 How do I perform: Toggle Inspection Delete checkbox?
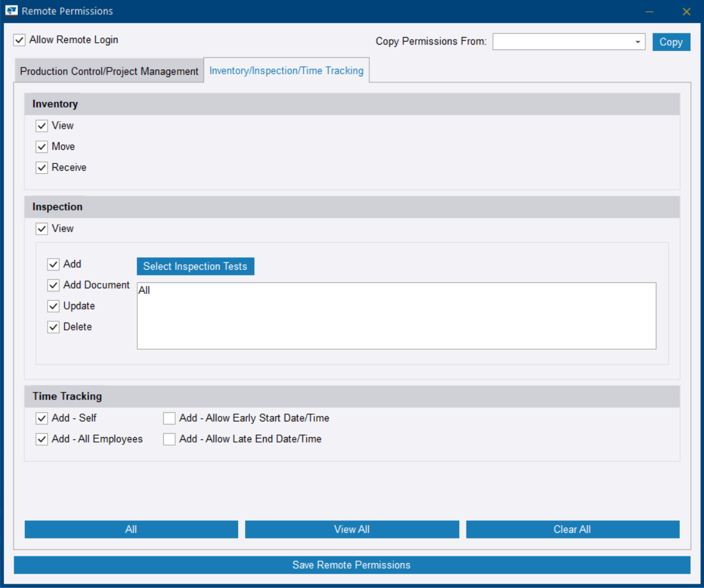pos(53,327)
